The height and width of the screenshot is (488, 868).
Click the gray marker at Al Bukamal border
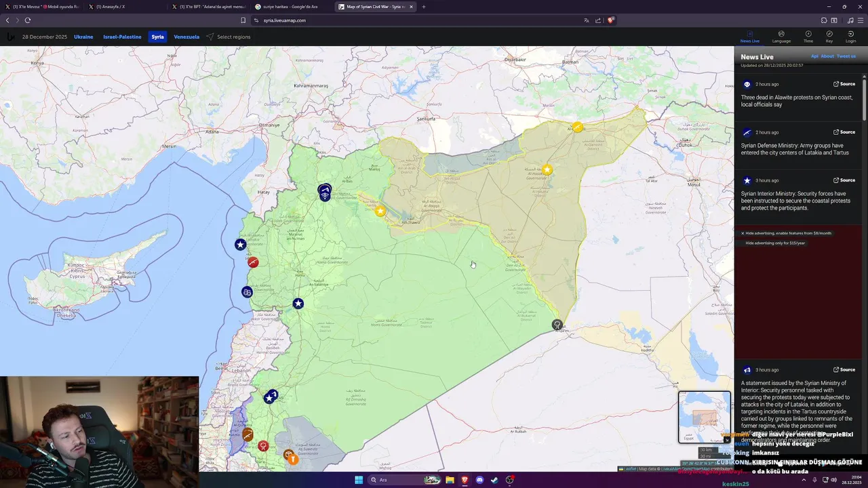557,325
